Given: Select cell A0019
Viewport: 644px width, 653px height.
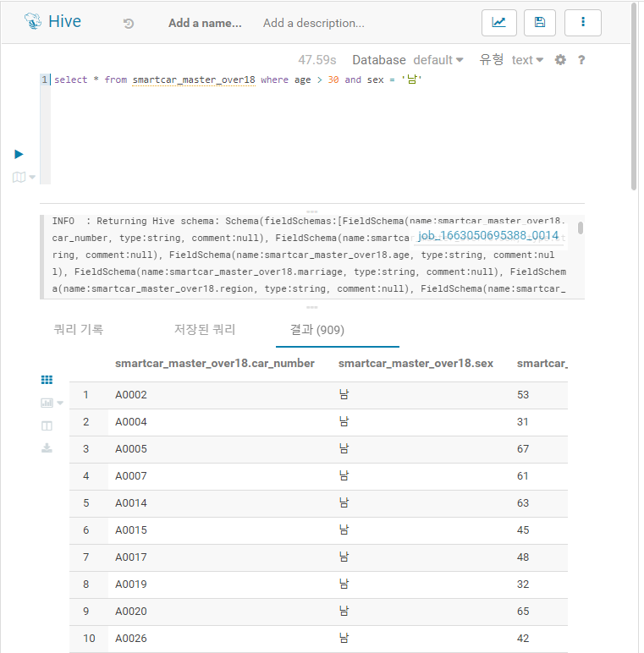Looking at the screenshot, I should coord(131,584).
